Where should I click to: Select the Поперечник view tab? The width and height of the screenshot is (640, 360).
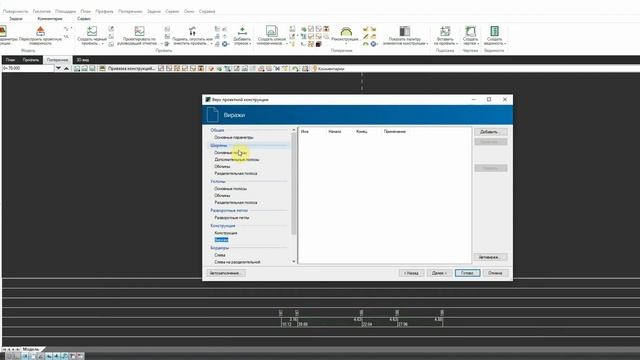pos(57,60)
